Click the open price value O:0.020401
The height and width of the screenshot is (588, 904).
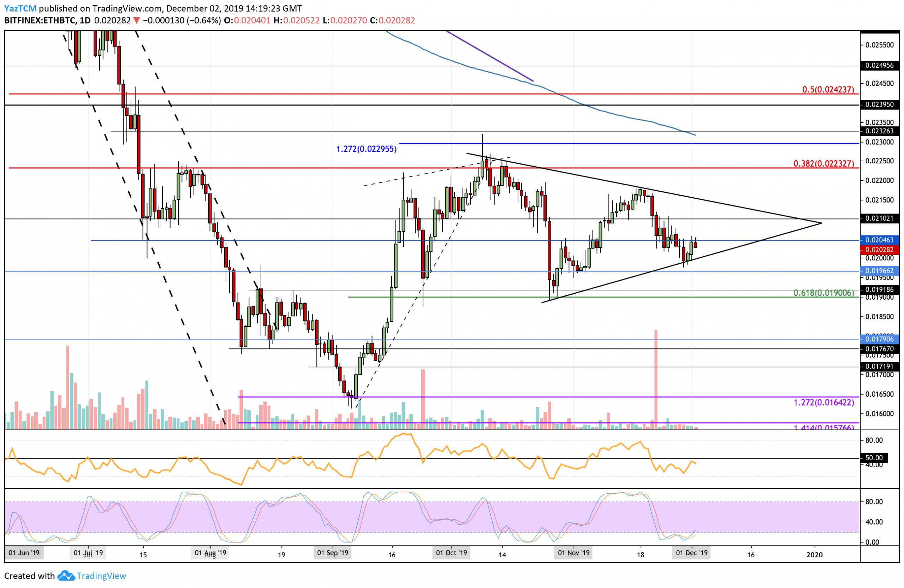point(248,20)
